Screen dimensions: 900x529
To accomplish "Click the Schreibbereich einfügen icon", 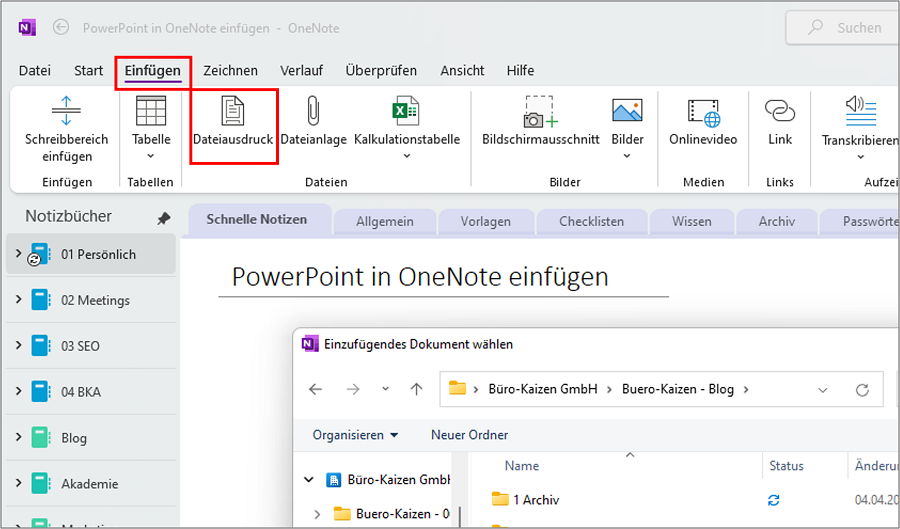I will (x=66, y=111).
